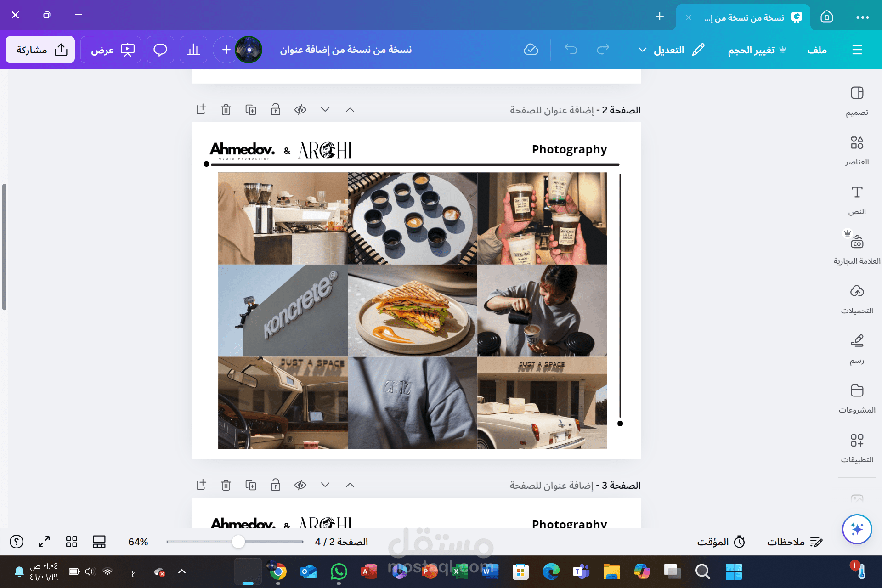Open the 64% zoom level menu

[138, 542]
